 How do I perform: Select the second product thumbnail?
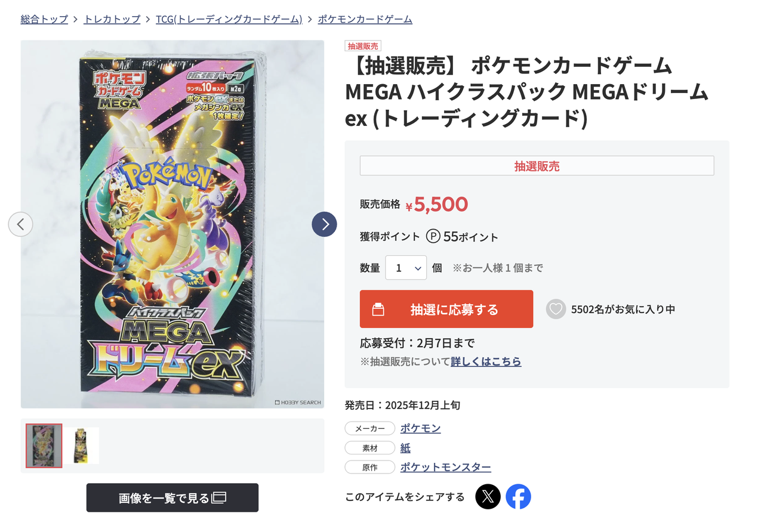point(82,446)
